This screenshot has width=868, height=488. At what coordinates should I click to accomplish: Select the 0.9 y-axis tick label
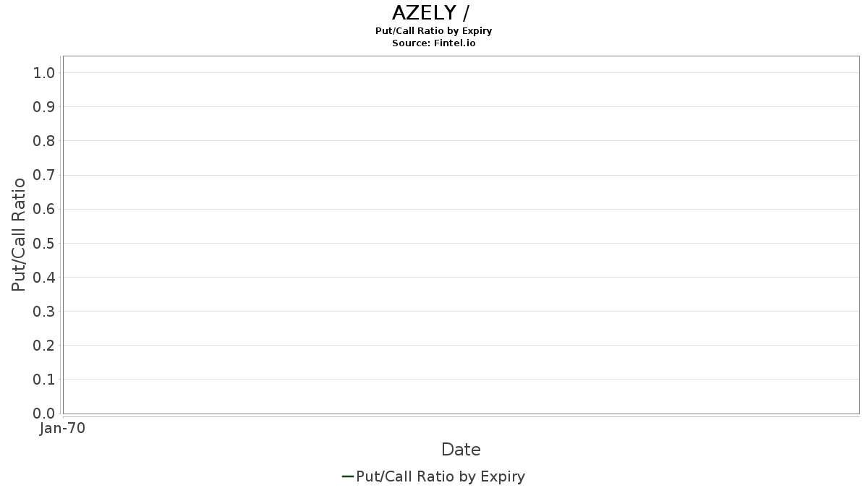[x=44, y=106]
